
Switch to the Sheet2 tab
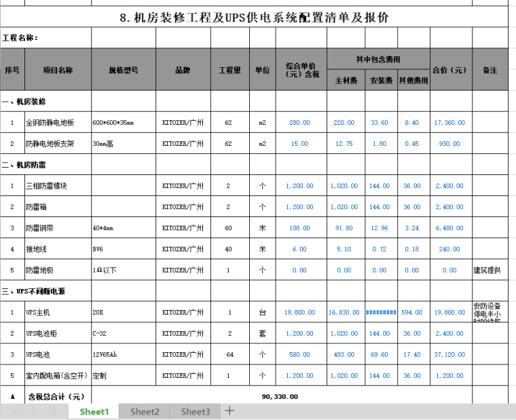coord(145,411)
